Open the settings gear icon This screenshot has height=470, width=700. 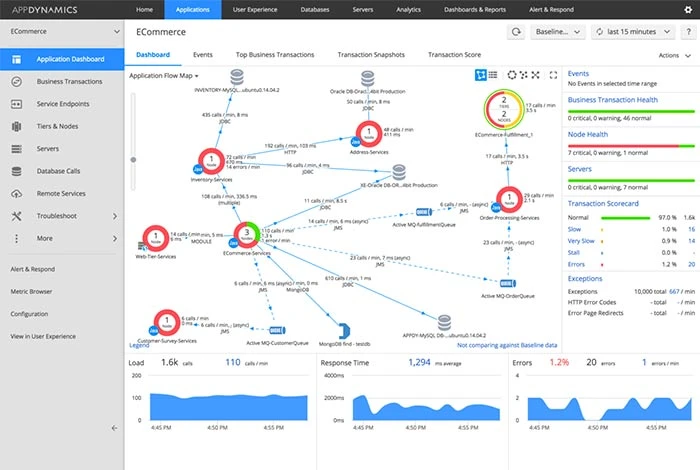pyautogui.click(x=688, y=9)
